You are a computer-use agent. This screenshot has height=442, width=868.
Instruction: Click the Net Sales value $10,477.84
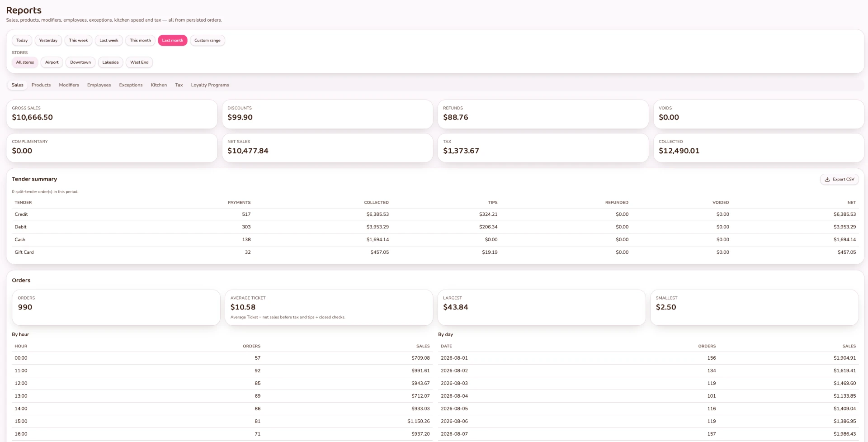tap(248, 151)
